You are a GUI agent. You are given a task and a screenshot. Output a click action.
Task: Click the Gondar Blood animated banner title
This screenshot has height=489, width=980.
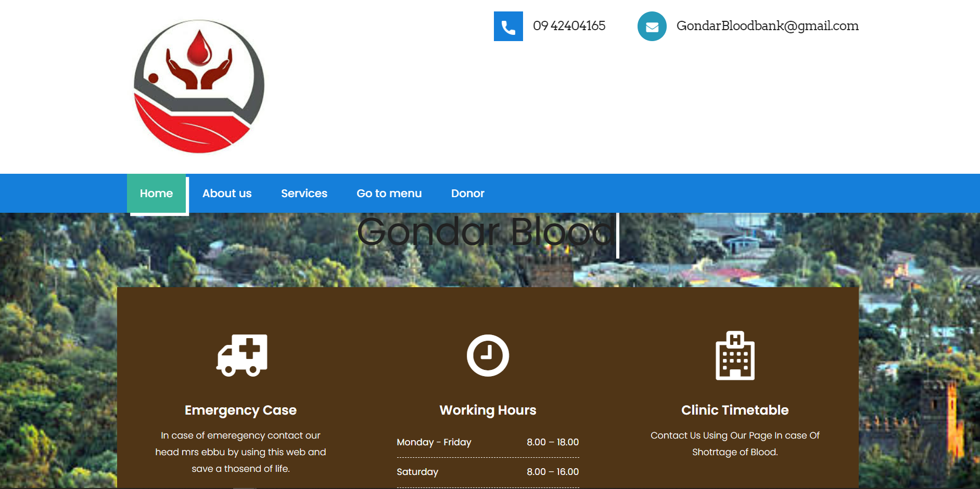pos(485,232)
